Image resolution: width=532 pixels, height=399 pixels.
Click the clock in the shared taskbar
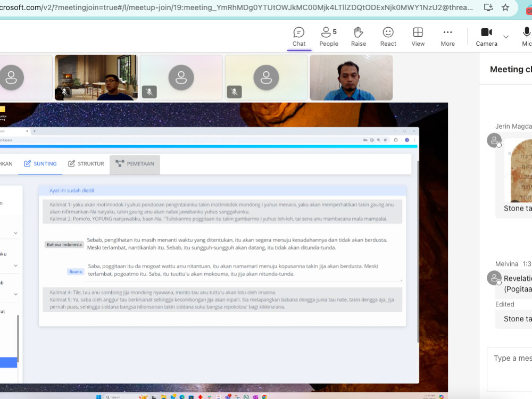click(429, 396)
